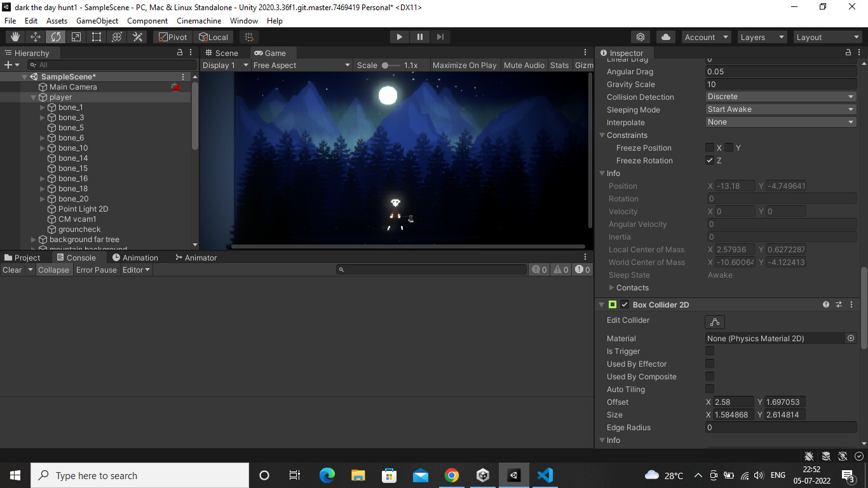Switch to the Project tab
This screenshot has width=868, height=488.
(x=22, y=257)
